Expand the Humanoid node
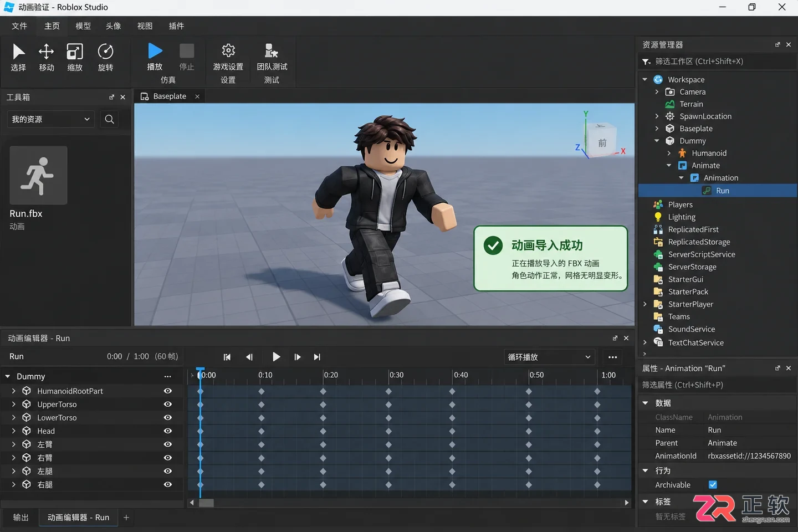 tap(669, 153)
